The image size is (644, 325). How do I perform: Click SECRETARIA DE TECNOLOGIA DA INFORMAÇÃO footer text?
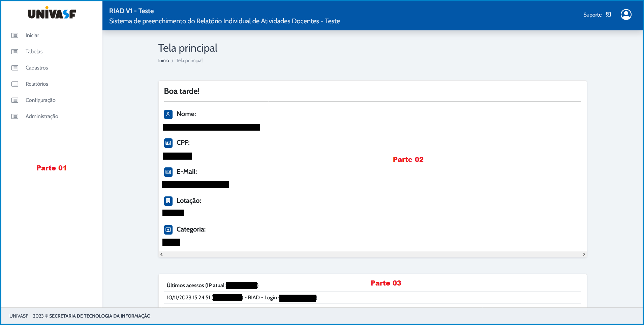click(100, 316)
